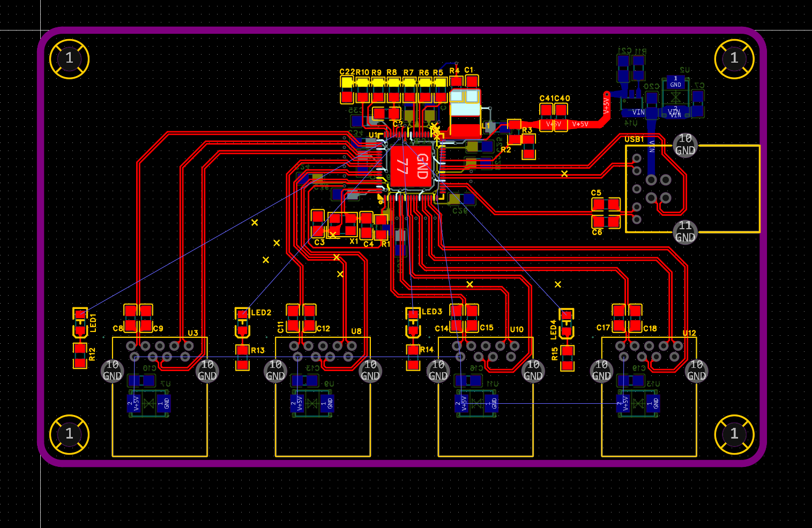Select capacitor C17
The width and height of the screenshot is (812, 528).
(x=619, y=318)
